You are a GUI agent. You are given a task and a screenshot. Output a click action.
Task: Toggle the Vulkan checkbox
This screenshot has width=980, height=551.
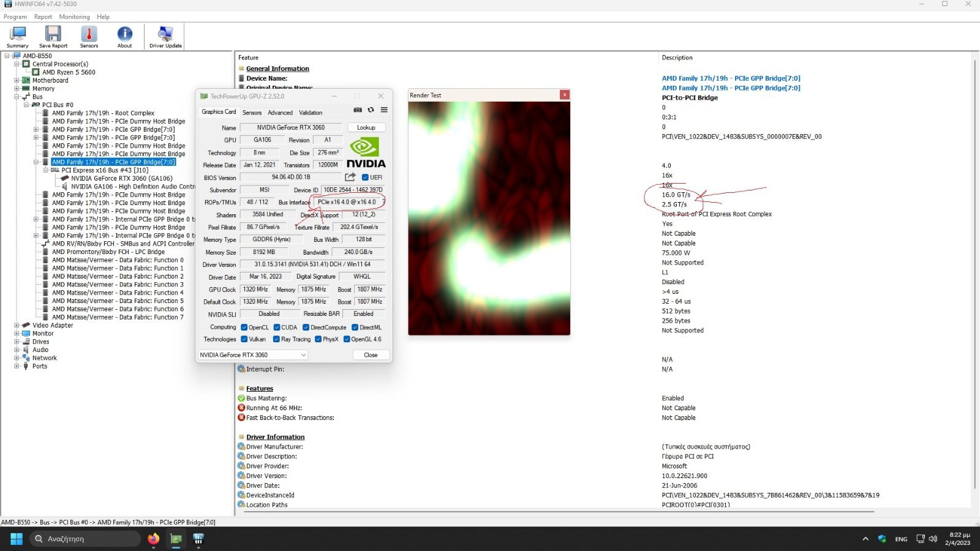pos(244,339)
